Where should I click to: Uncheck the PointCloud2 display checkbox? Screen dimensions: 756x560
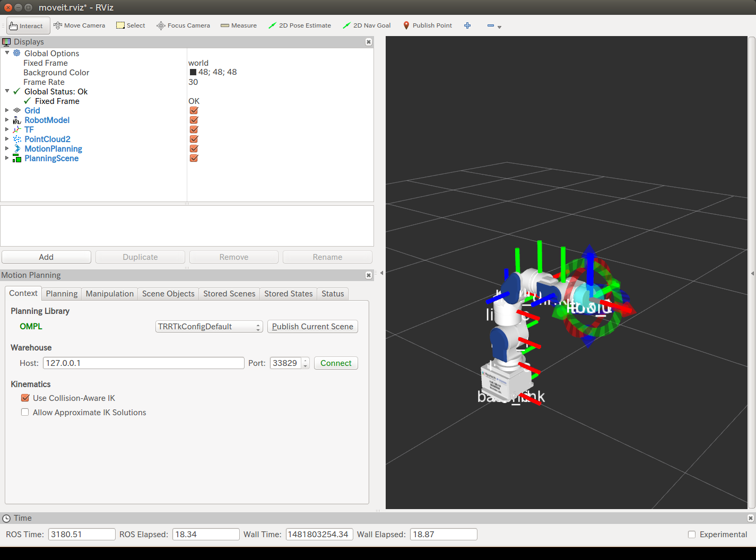(194, 139)
